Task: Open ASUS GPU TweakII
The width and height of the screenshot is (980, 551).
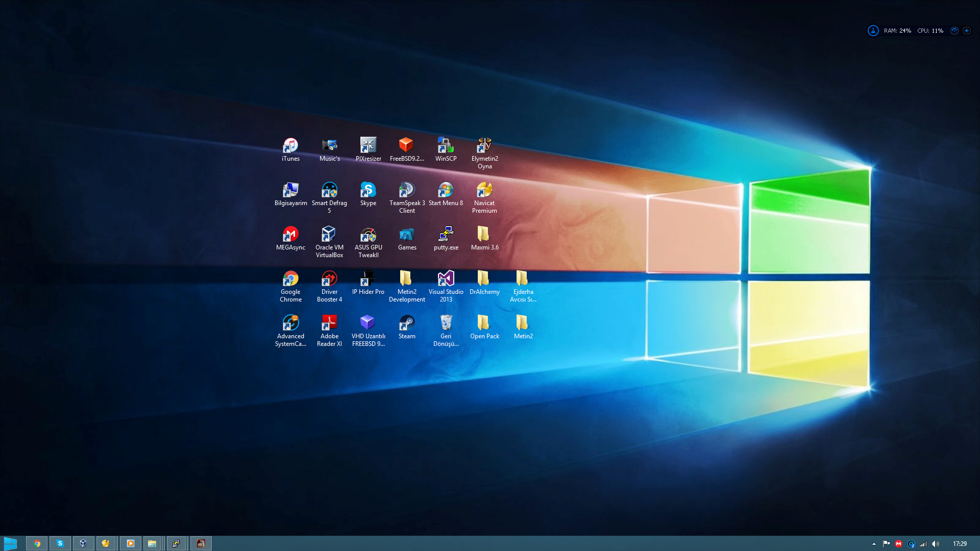Action: tap(368, 242)
